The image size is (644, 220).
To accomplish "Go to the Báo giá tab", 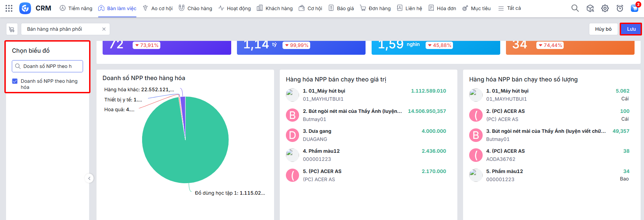I will (x=341, y=8).
